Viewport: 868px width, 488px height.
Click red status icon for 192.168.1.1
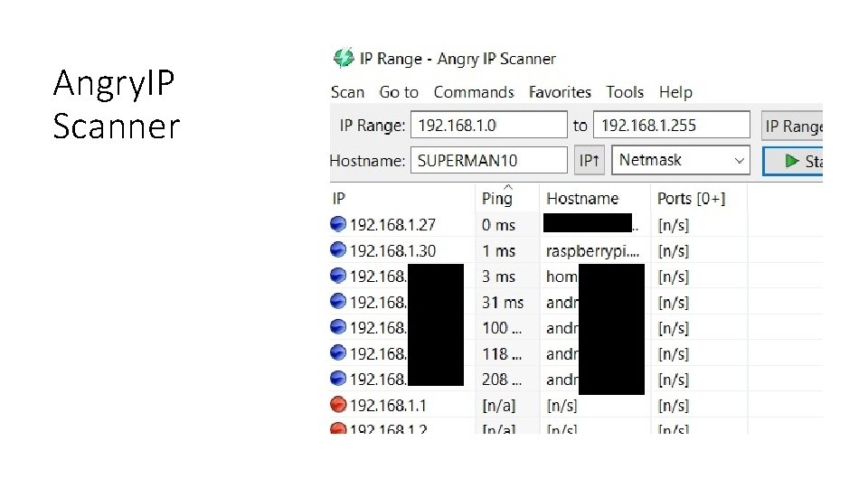pos(337,405)
